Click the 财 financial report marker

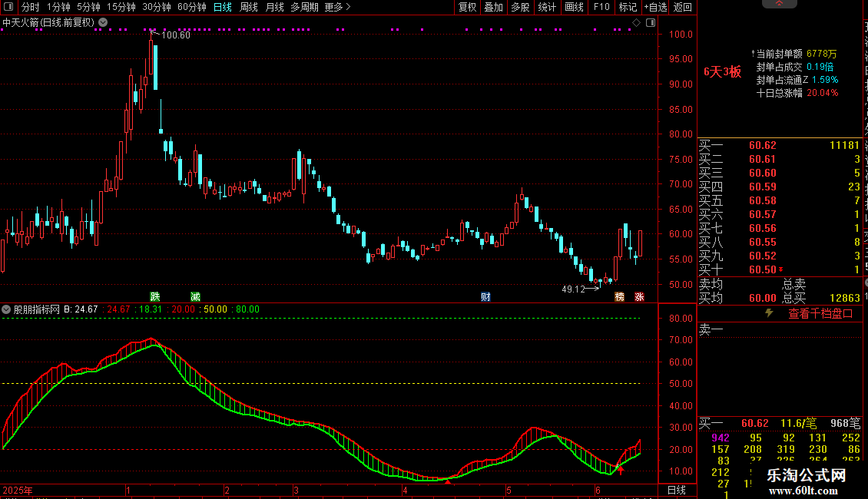coord(485,297)
